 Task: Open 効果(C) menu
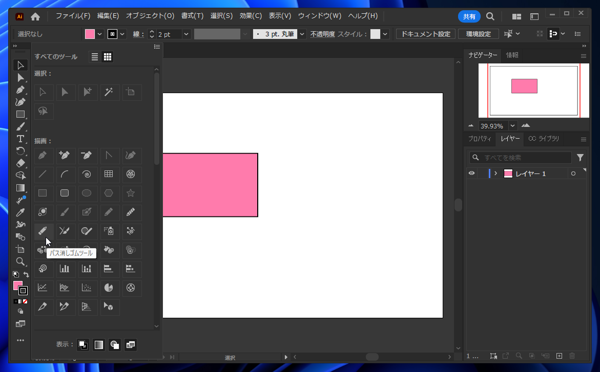pos(251,16)
